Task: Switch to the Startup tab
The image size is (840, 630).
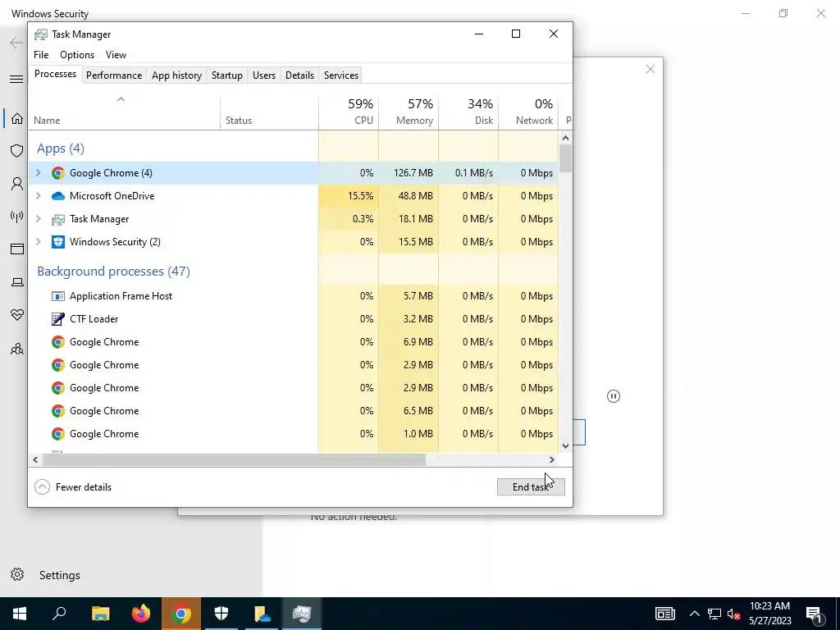Action: point(227,75)
